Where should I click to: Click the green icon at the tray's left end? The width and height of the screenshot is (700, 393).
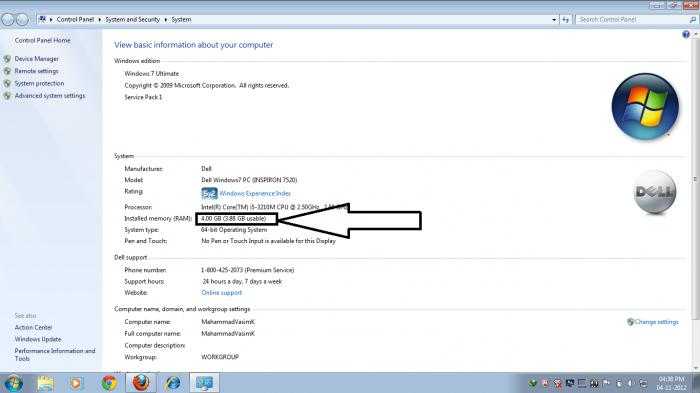coord(532,383)
